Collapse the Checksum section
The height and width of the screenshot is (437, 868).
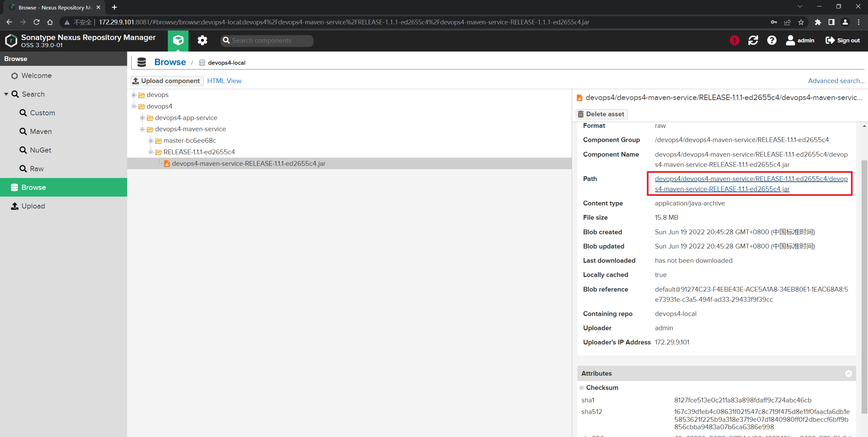tap(581, 388)
